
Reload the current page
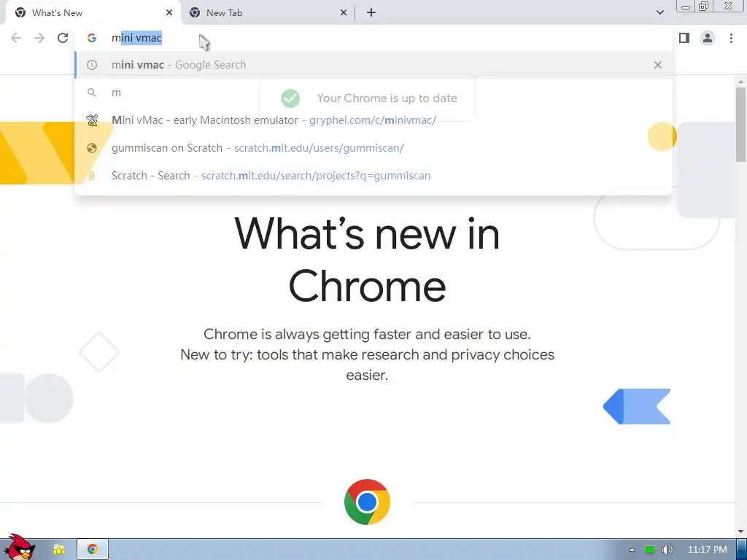(x=63, y=38)
